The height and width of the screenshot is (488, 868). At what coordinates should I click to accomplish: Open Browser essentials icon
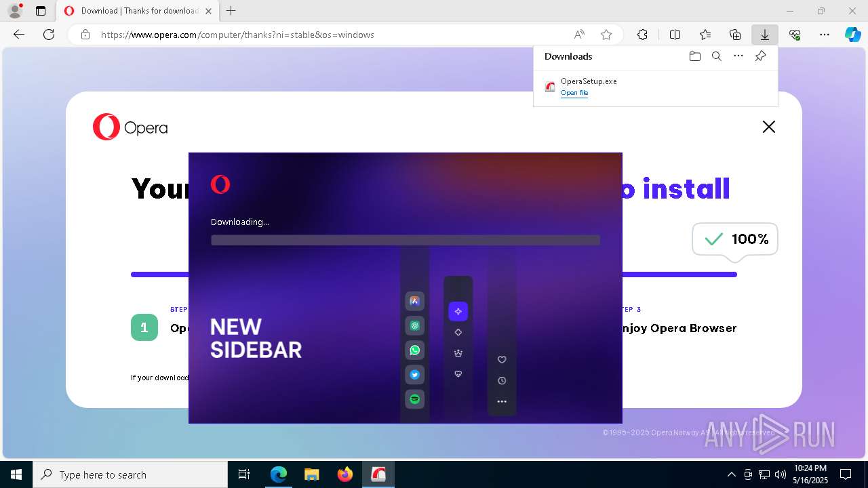[795, 35]
